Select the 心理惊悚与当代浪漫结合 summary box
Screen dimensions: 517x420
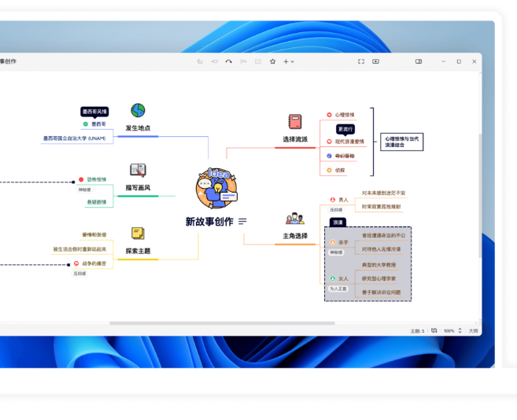tap(401, 142)
